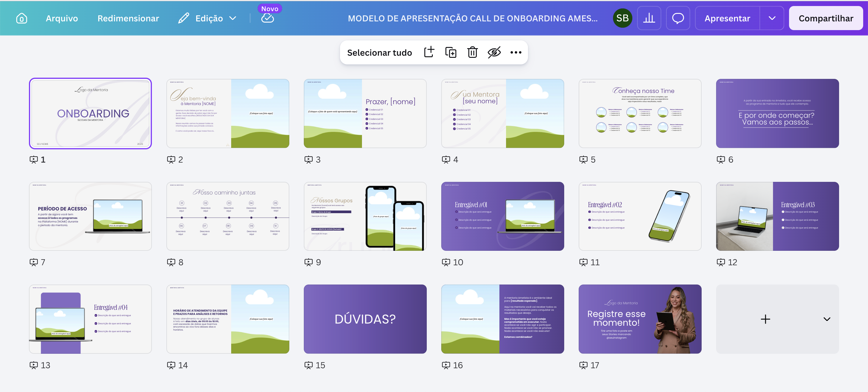
Task: Click Selecionar tudo
Action: (379, 52)
